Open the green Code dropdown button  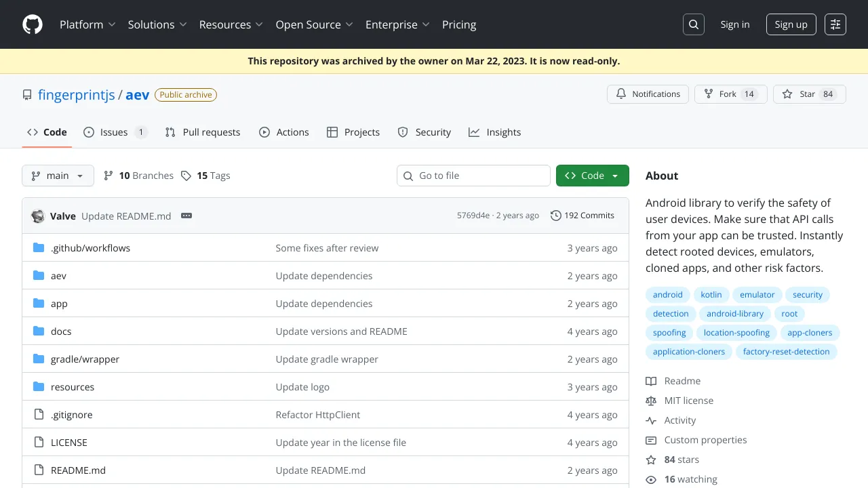(593, 176)
